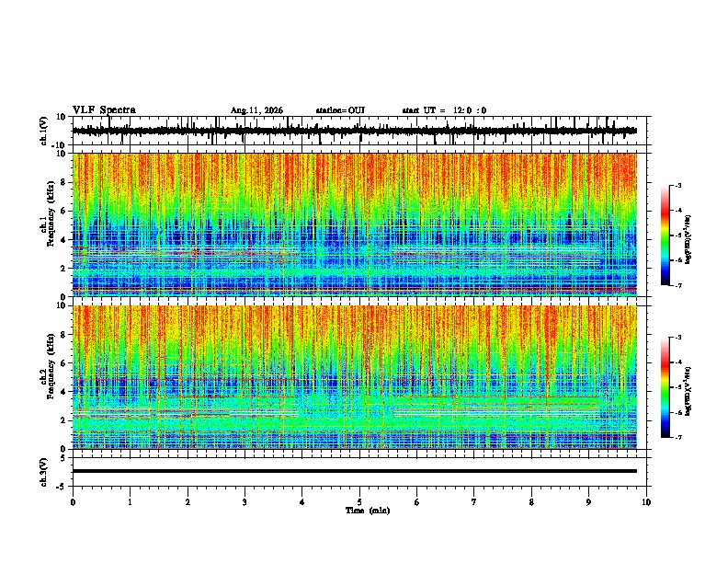Select the "start UT = 12:0 :0" label
The image size is (728, 563).
coord(444,110)
